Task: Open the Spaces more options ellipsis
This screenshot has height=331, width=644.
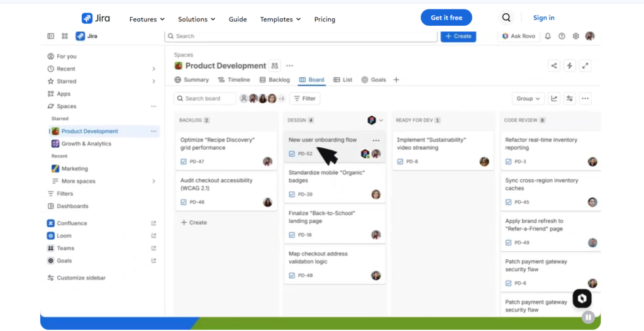Action: pos(153,106)
